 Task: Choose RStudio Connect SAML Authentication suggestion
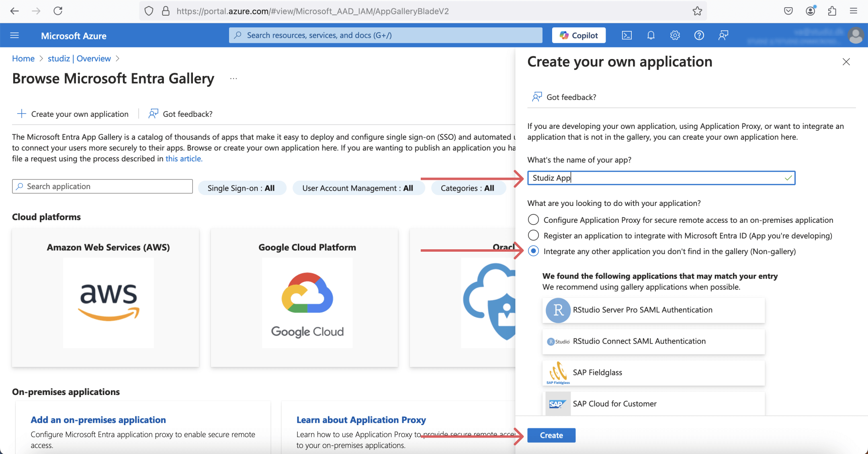pos(653,341)
